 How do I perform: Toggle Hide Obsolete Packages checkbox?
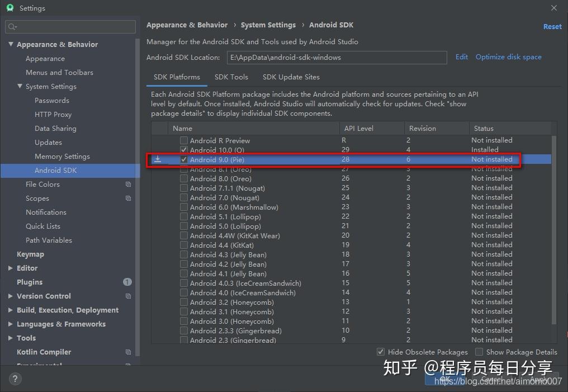pyautogui.click(x=380, y=352)
